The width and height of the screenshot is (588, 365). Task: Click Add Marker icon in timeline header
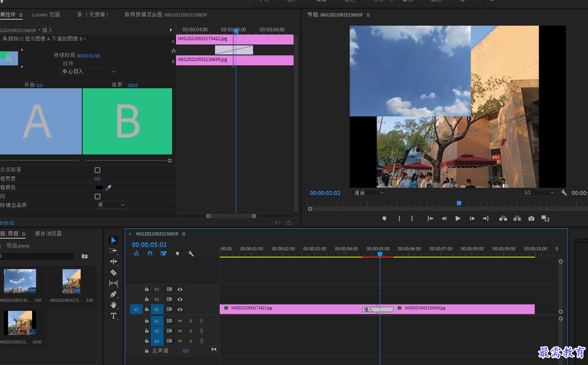177,253
